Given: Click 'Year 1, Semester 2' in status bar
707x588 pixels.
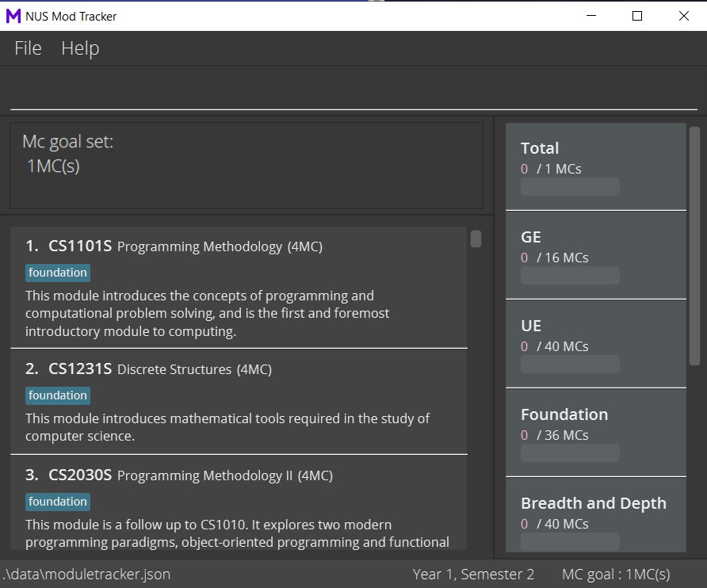Looking at the screenshot, I should point(473,575).
